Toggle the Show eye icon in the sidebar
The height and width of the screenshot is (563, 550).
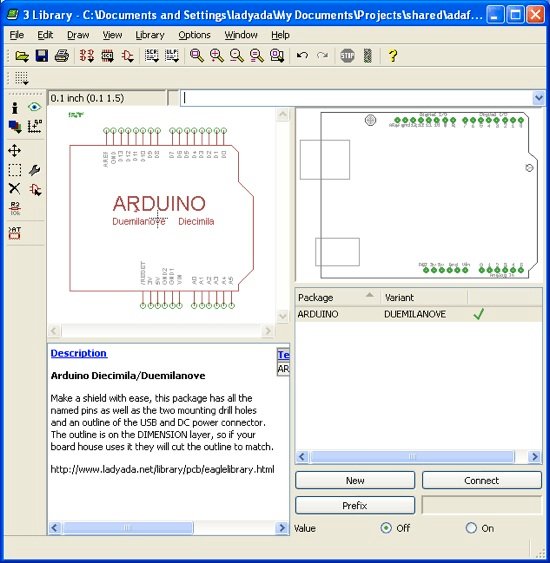(x=35, y=107)
